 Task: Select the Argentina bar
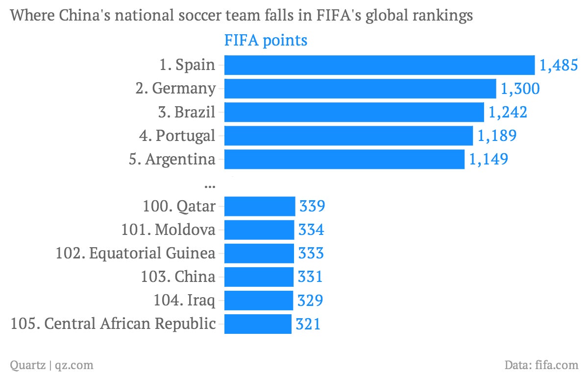click(x=344, y=159)
